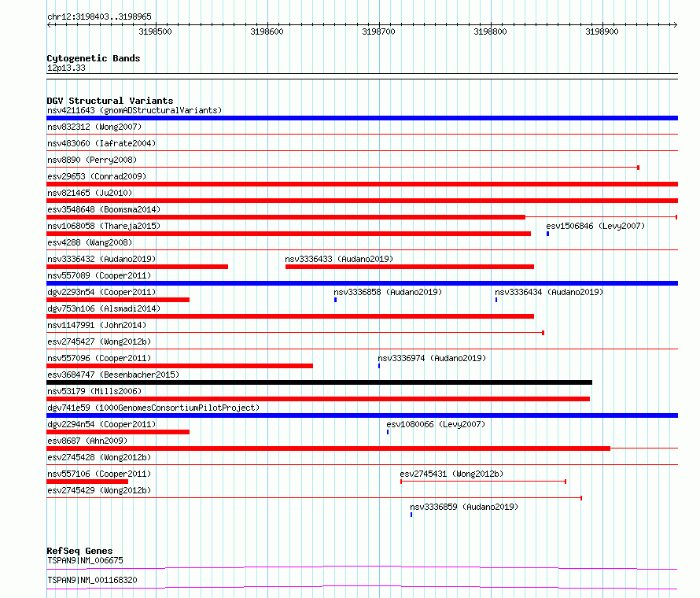Click the blue marker under nsv3336859

point(411,515)
